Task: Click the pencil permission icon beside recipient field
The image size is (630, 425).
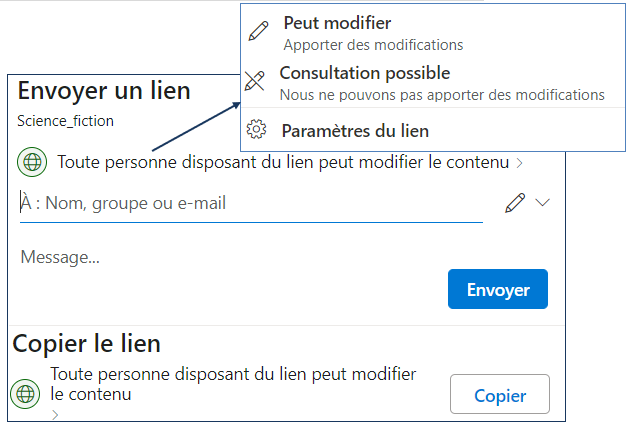Action: 515,203
